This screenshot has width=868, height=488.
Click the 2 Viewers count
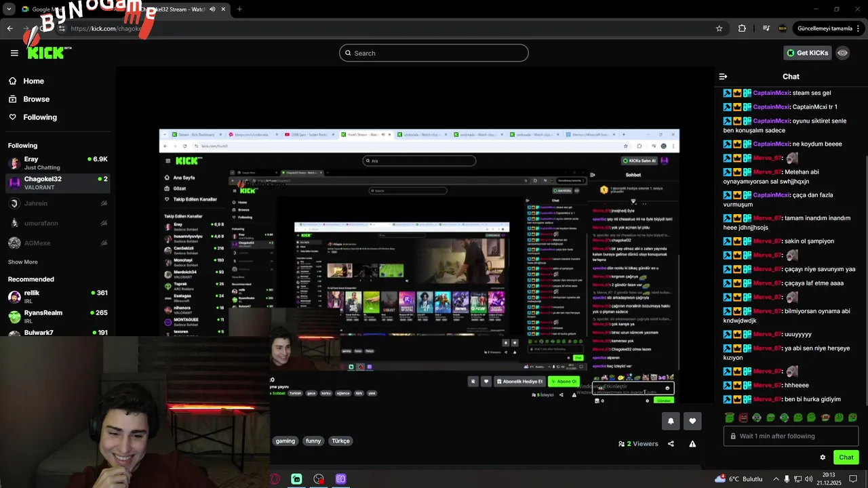click(638, 444)
